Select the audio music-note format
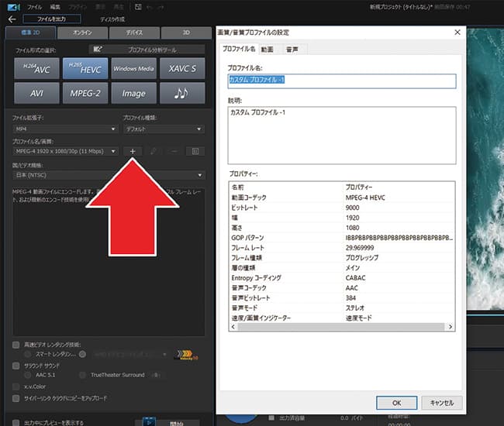 point(182,93)
